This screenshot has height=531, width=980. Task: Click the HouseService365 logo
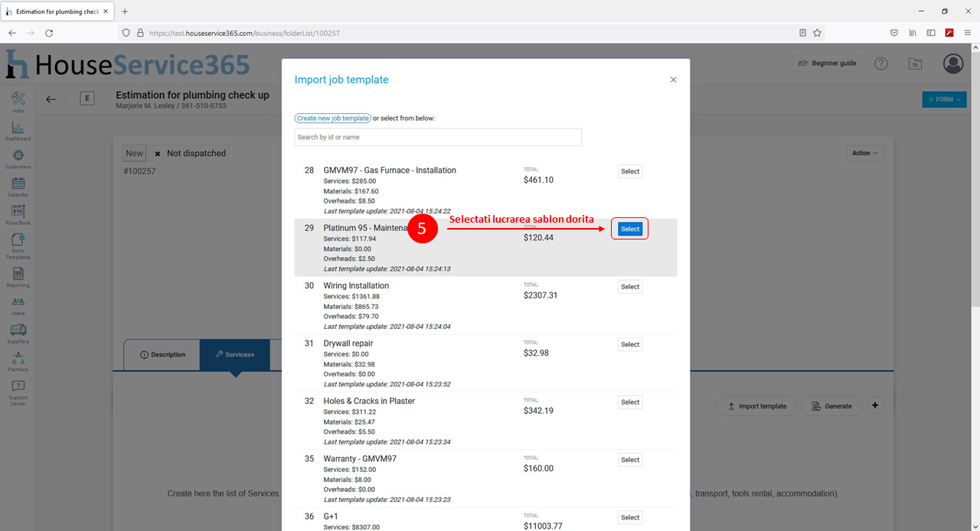[128, 64]
